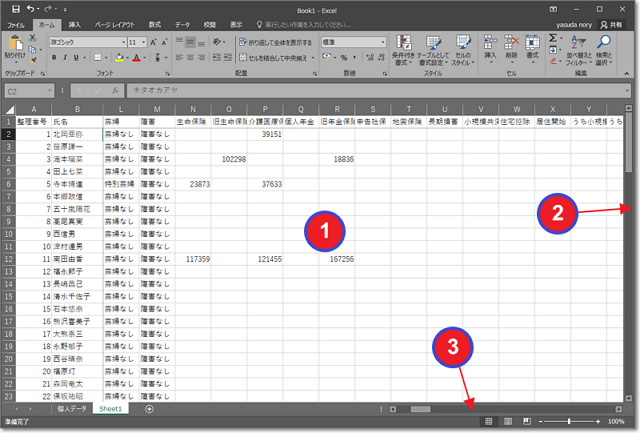Toggle italic formatting (I)

click(x=64, y=57)
